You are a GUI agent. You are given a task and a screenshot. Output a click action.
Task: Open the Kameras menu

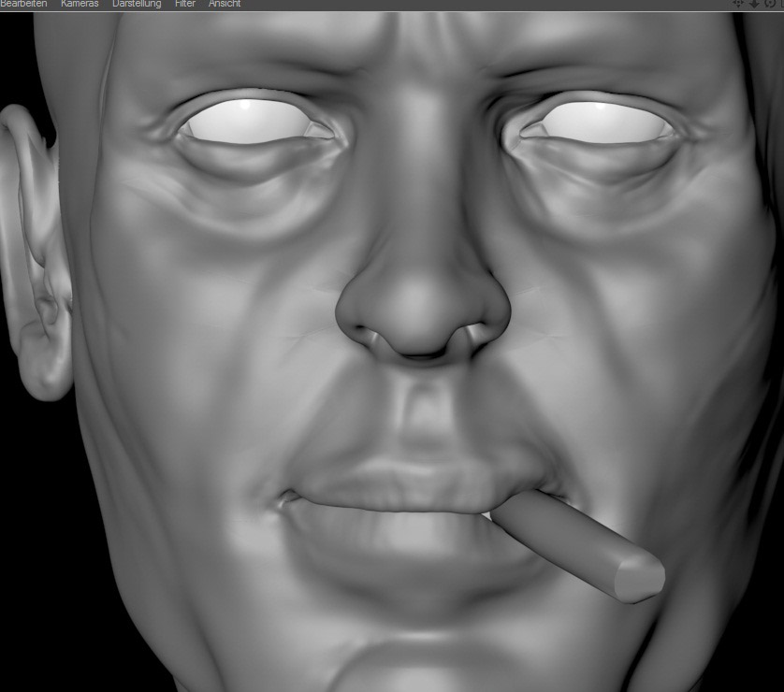click(80, 4)
